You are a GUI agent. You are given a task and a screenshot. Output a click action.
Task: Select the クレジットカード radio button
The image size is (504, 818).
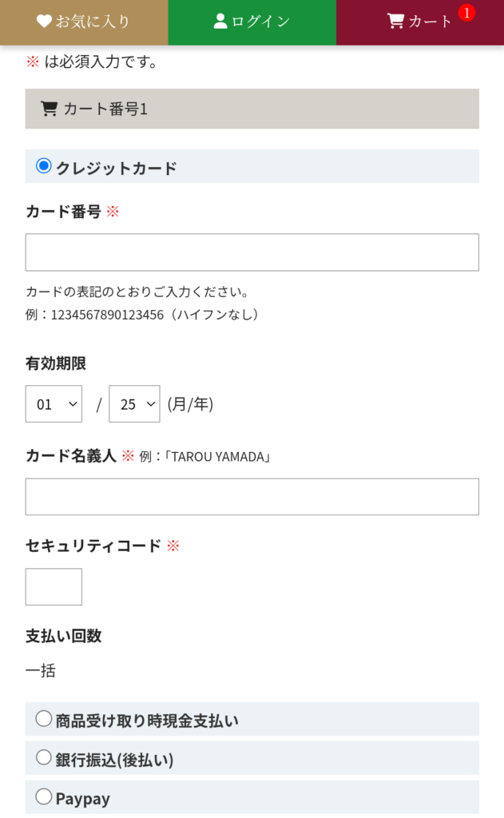[x=44, y=166]
